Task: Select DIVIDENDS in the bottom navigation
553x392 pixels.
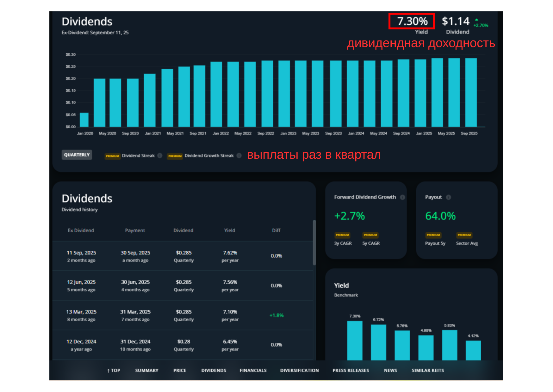Action: click(x=214, y=371)
